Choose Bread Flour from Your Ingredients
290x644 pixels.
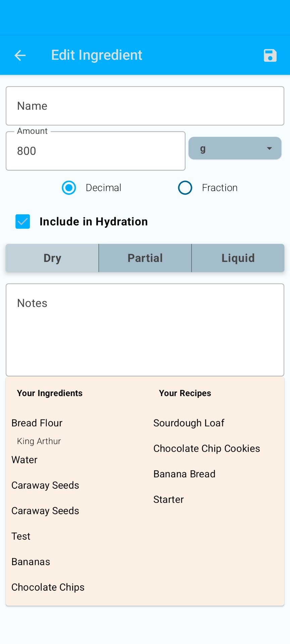click(37, 423)
